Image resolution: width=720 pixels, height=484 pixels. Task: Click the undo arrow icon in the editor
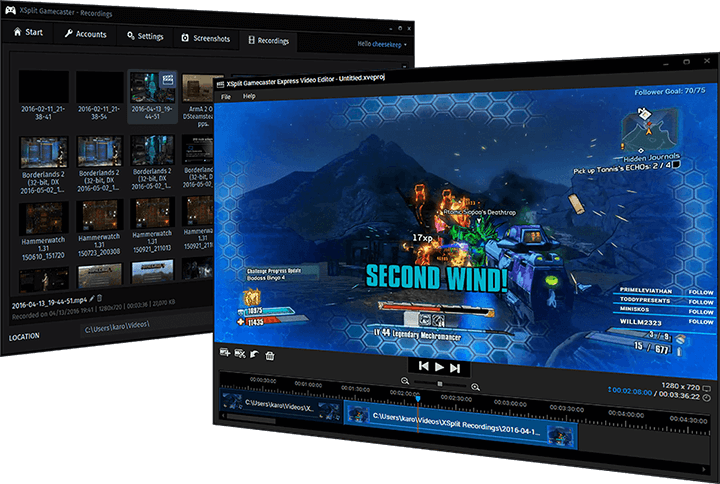(x=254, y=355)
